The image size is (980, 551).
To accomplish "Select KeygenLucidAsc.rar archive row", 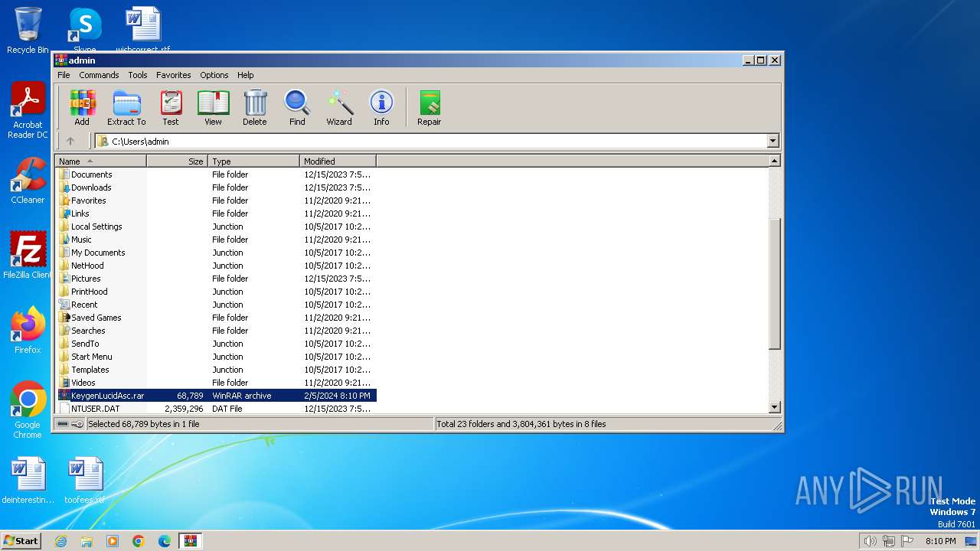I will [216, 396].
